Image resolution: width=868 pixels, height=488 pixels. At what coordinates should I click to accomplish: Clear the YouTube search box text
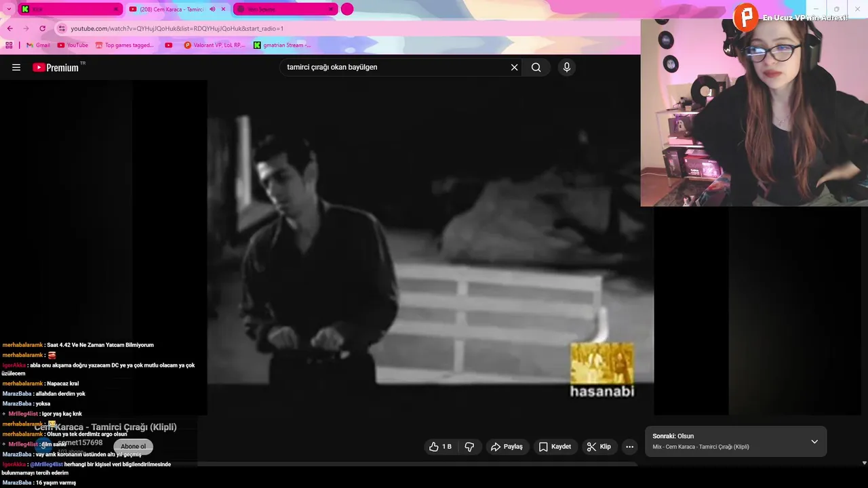tap(514, 67)
